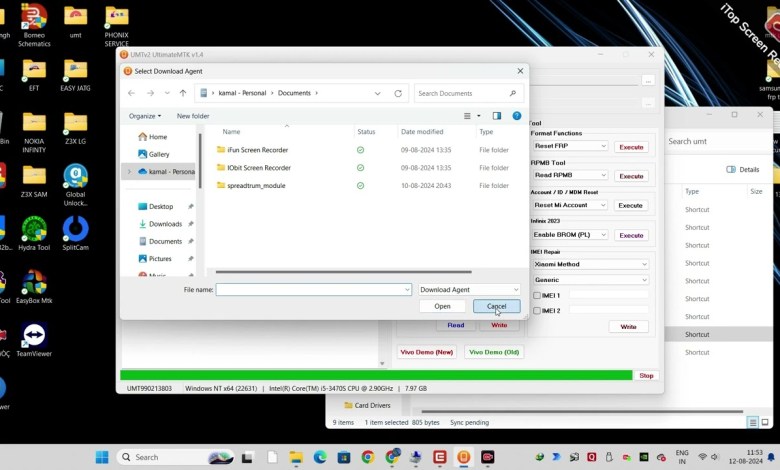Enable the IMEI 2 checkbox
This screenshot has height=470, width=780.
pos(537,310)
